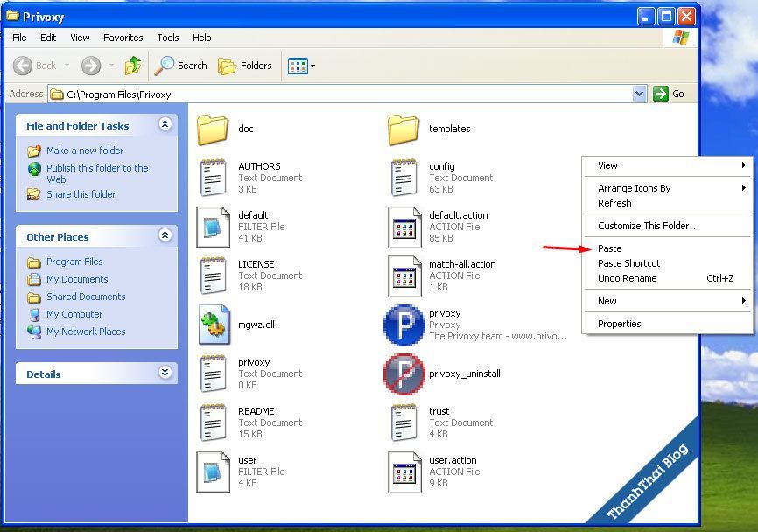Screen dimensions: 758x532
Task: Click Share this folder link
Action: pos(81,194)
